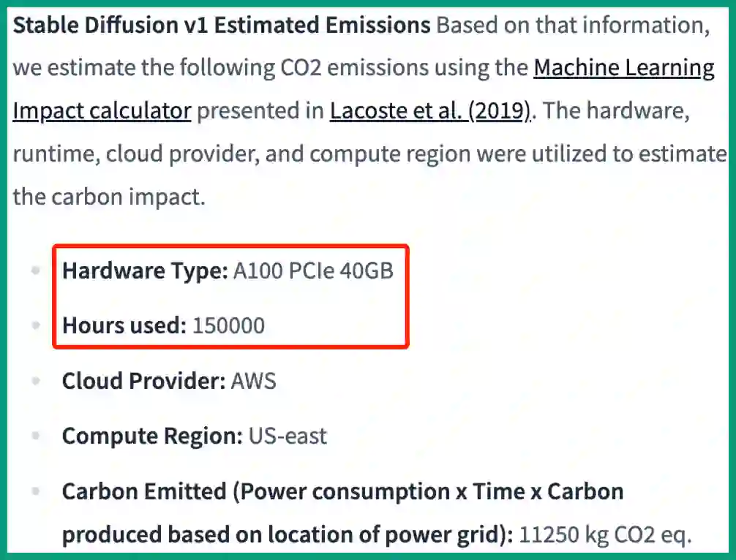Viewport: 736px width, 560px height.
Task: Select the A100 PCIe 40GB value
Action: (x=313, y=271)
